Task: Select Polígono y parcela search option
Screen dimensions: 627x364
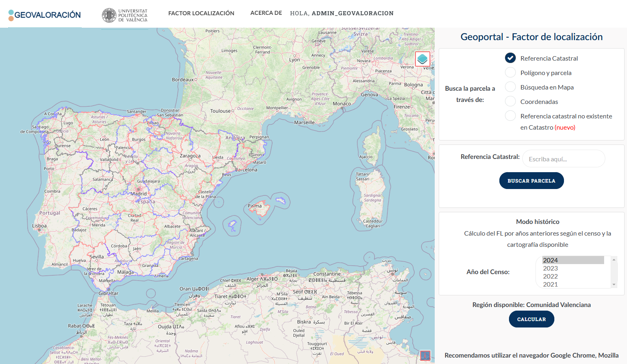Action: [x=510, y=73]
